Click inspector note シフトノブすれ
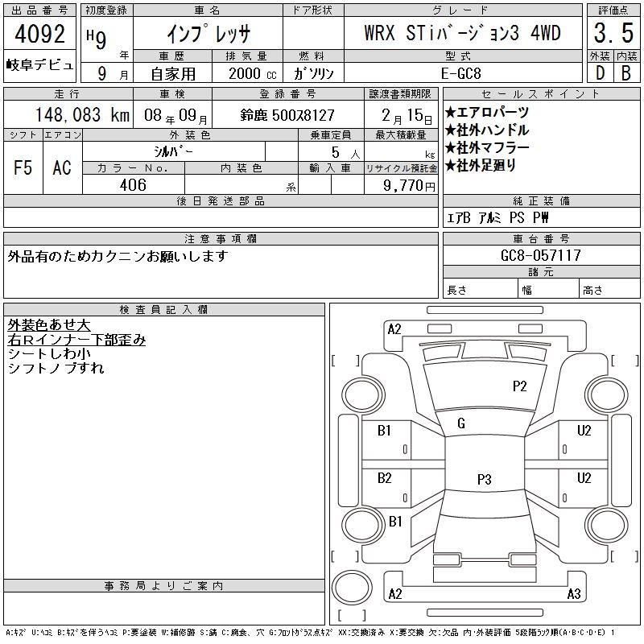 [x=56, y=368]
